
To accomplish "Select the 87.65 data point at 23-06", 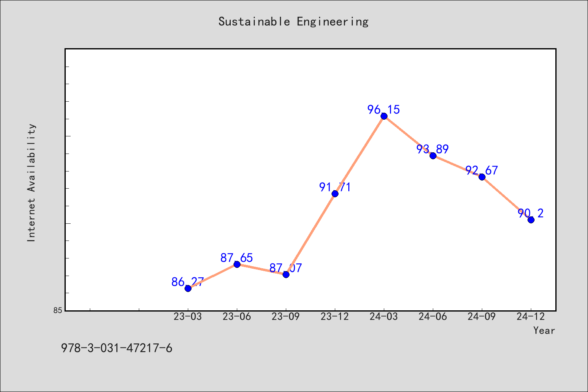I will tap(237, 264).
